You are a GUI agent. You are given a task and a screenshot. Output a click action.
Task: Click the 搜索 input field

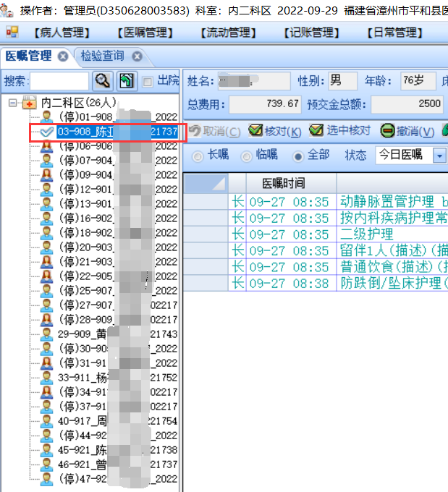59,82
